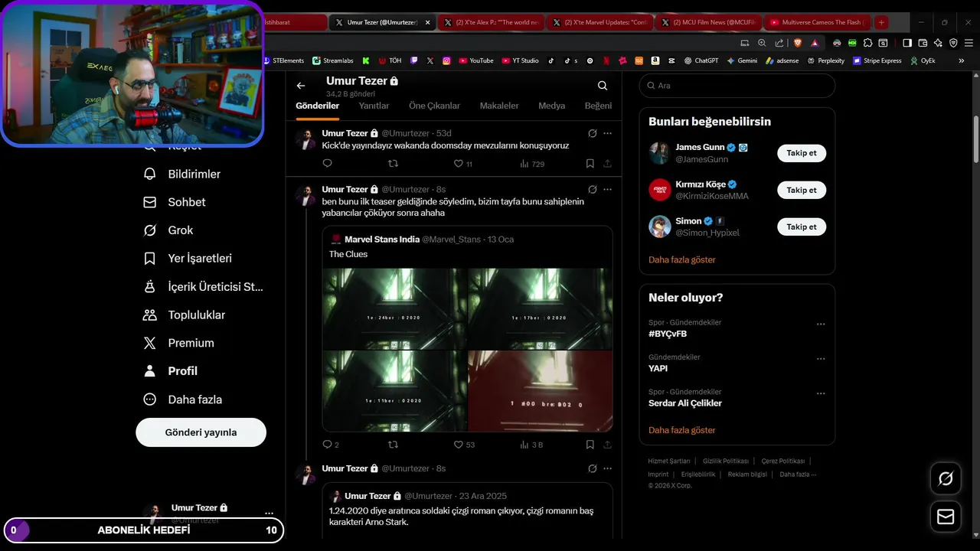
Task: Open floating Grok button at bottom right
Action: (946, 479)
